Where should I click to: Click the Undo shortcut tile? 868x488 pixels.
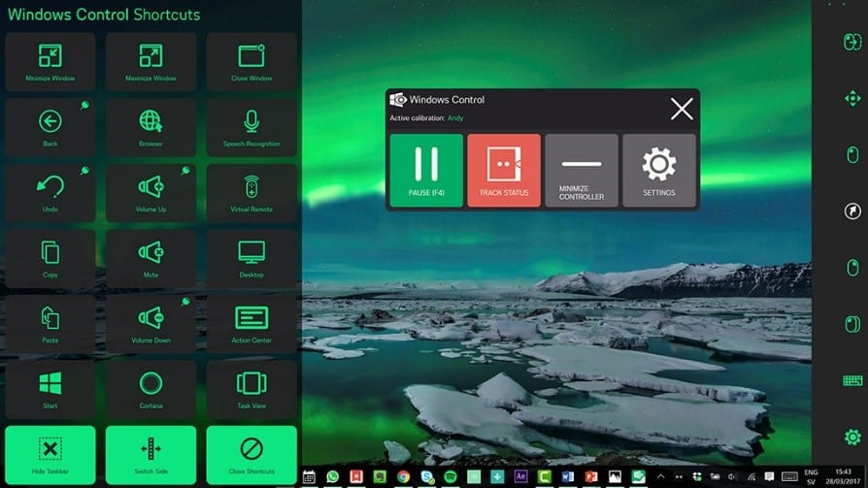pos(50,192)
